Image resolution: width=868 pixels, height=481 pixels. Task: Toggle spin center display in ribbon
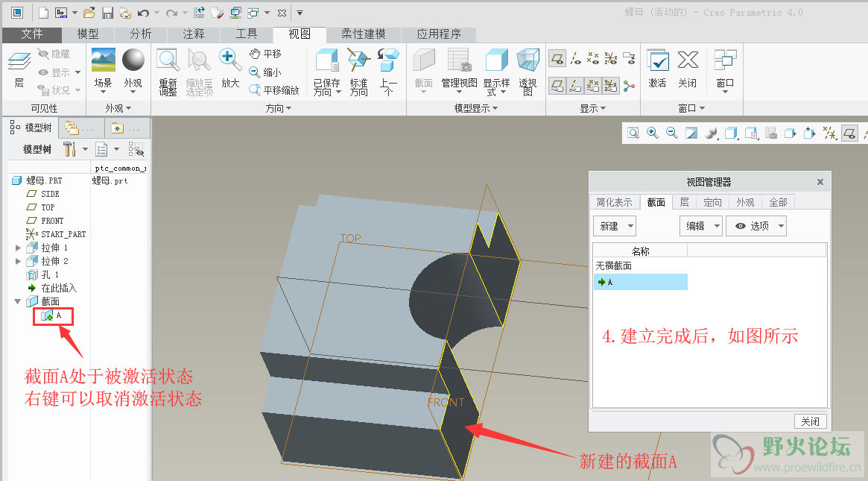coord(630,87)
